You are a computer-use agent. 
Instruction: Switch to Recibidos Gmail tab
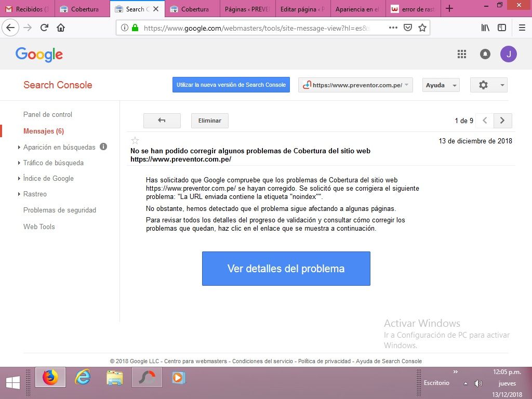(27, 9)
